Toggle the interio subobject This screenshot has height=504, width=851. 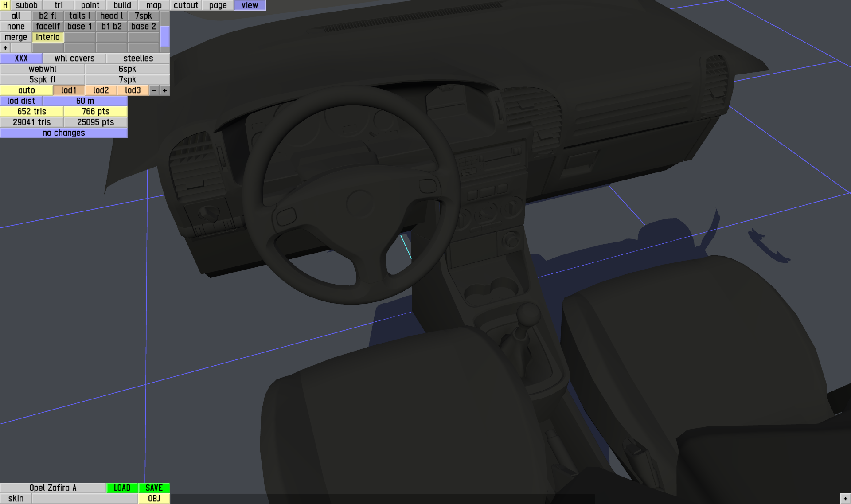click(48, 37)
